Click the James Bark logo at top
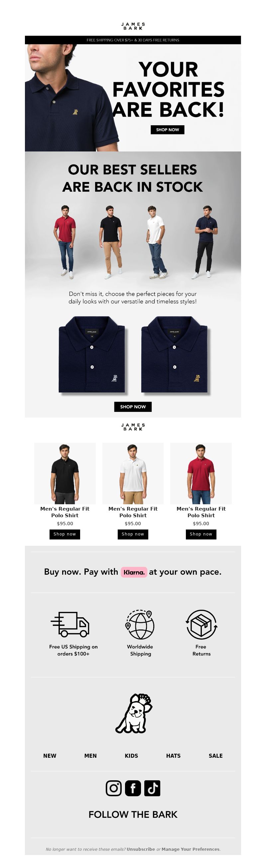Image resolution: width=266 pixels, height=868 pixels. [133, 26]
